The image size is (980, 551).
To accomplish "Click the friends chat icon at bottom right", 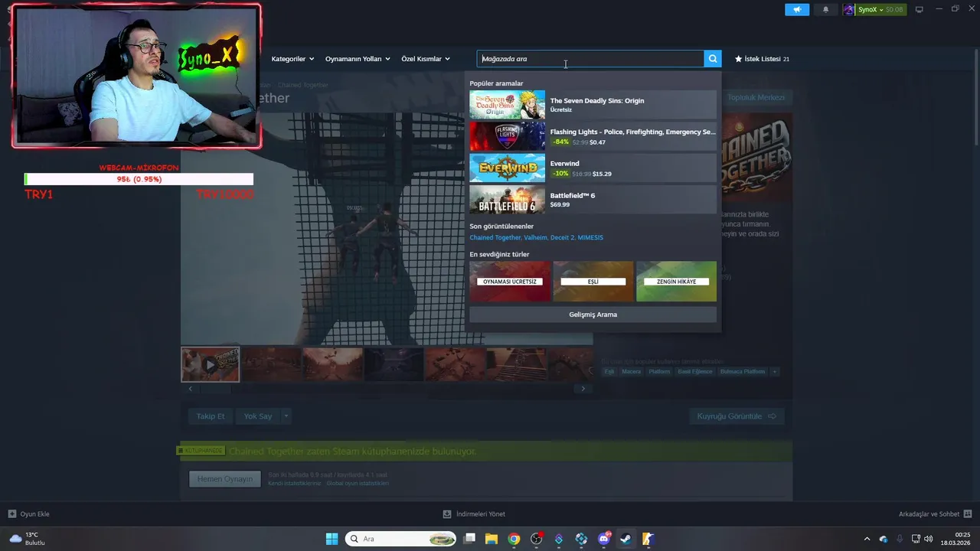I will click(968, 514).
